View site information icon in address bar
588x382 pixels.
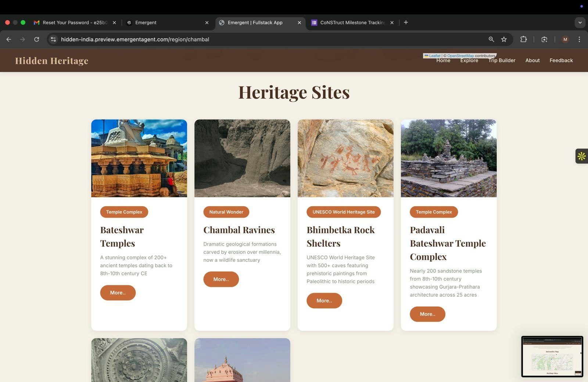53,39
